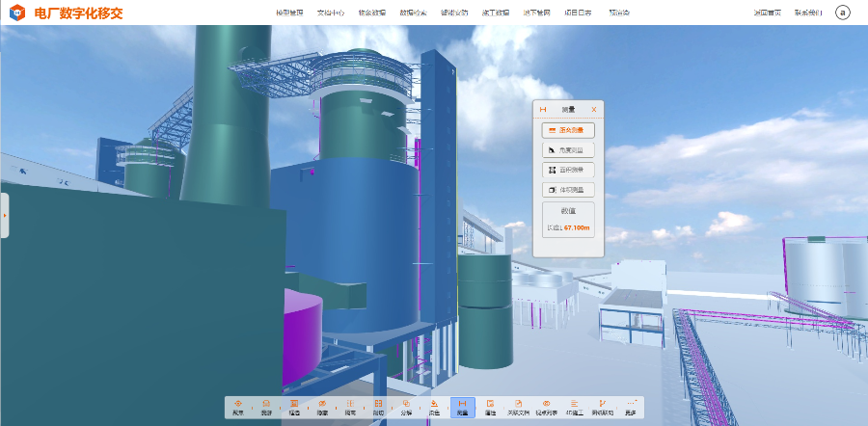Click the 4D施工 construction simulation icon
Screen dimensions: 868x426
click(574, 408)
